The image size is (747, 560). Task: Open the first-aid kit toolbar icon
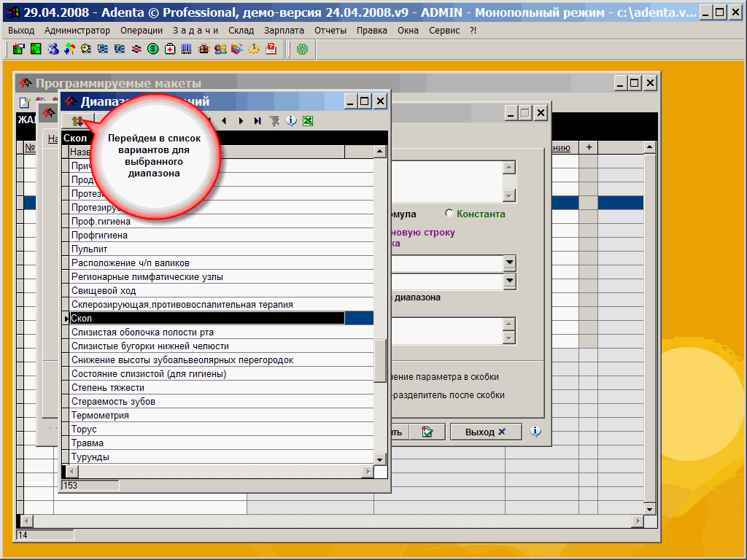(170, 50)
